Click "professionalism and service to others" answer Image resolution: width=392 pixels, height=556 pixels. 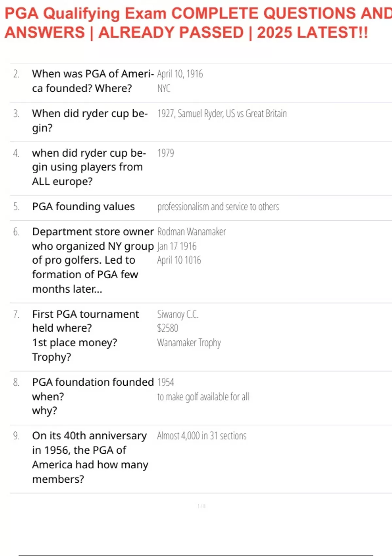(218, 207)
